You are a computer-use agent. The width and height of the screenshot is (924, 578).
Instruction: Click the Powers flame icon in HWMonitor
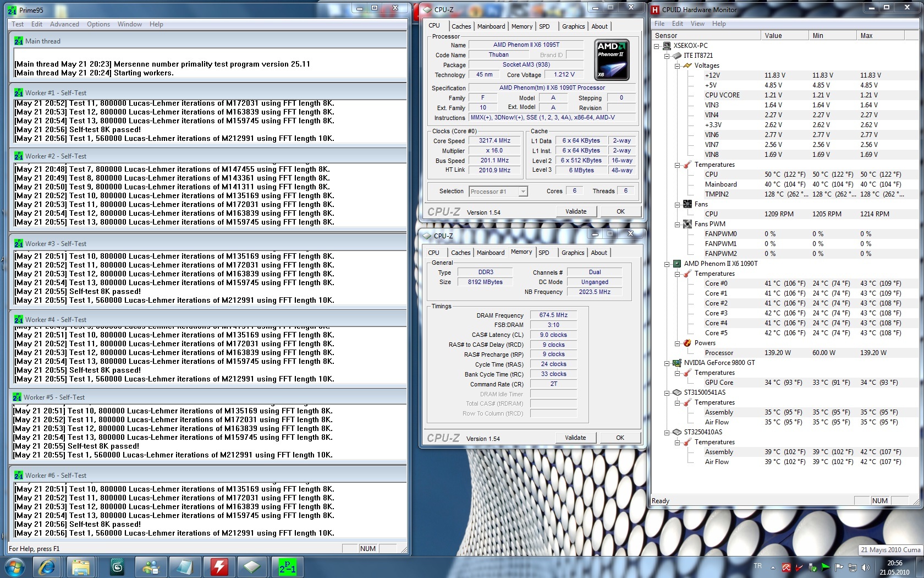pos(687,343)
